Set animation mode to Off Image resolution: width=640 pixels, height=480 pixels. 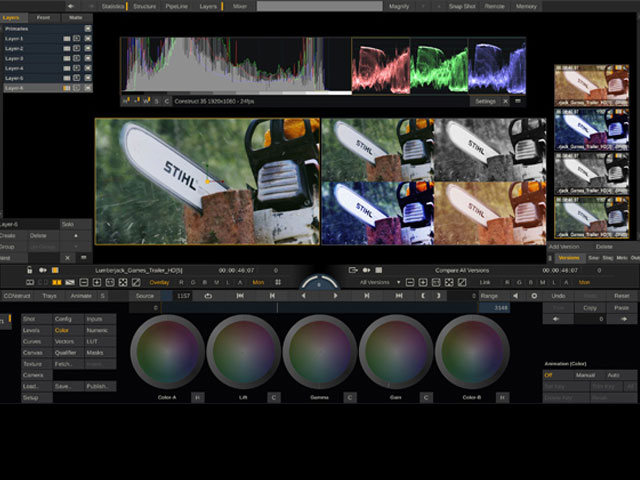556,375
